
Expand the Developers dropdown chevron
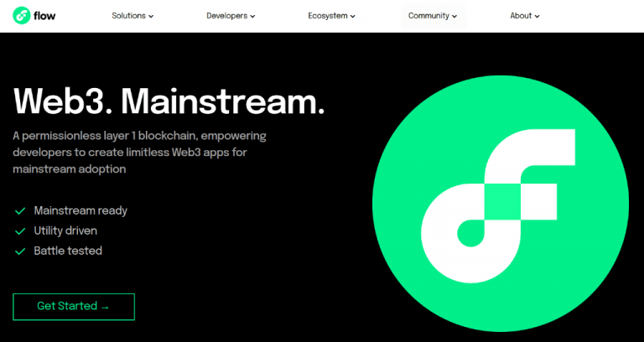(252, 16)
